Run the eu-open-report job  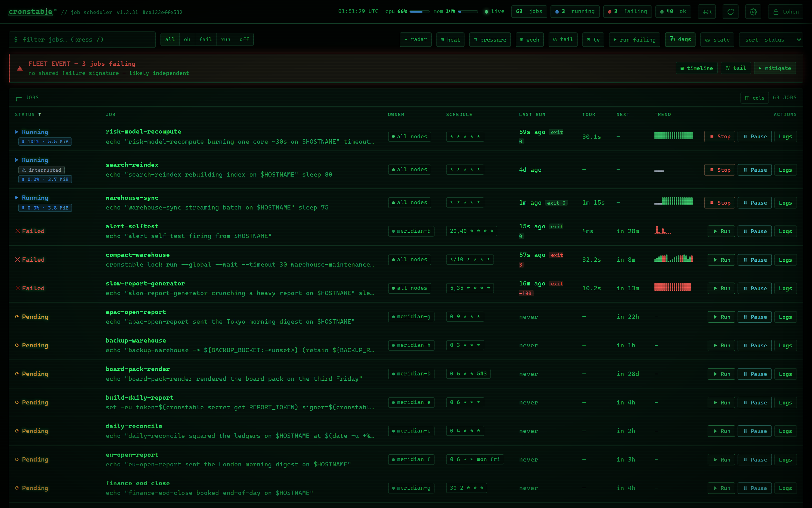pos(721,460)
